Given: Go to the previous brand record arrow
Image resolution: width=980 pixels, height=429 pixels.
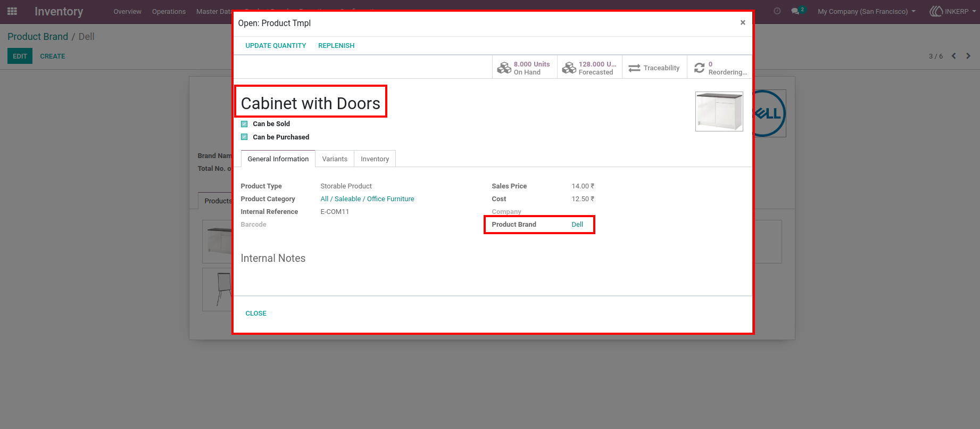Looking at the screenshot, I should 954,56.
